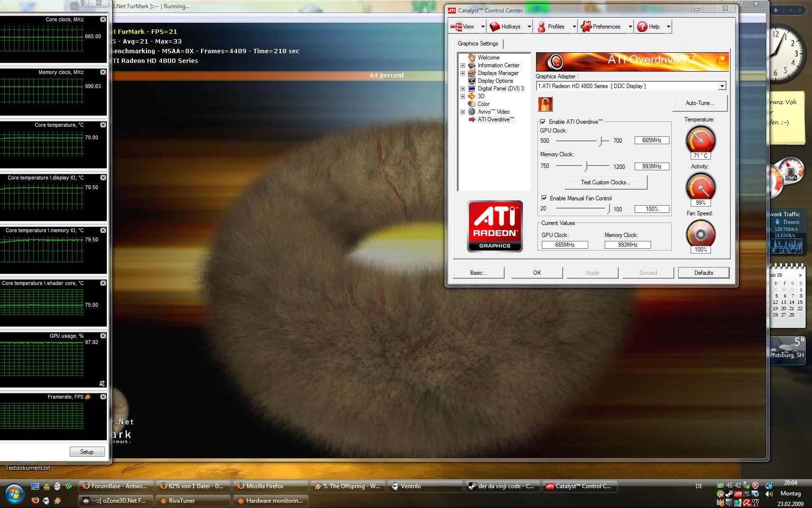Expand the 3D tree node
The width and height of the screenshot is (812, 508).
coord(463,96)
